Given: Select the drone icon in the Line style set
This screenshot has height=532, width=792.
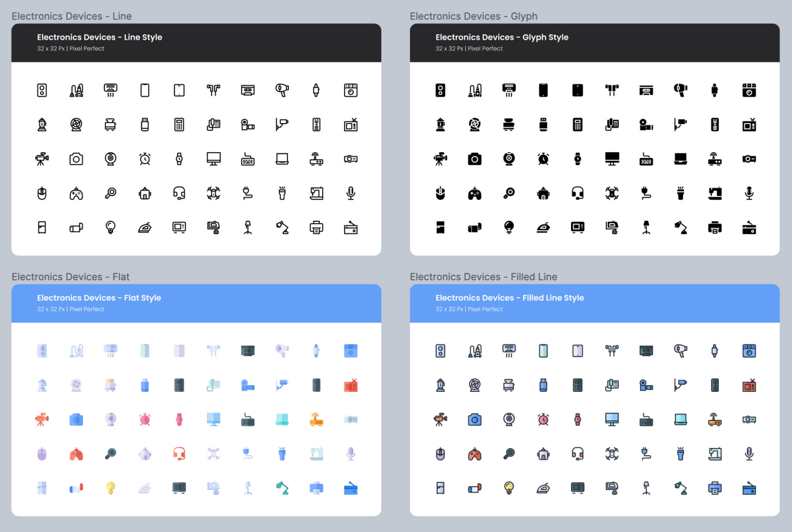Looking at the screenshot, I should [x=213, y=193].
